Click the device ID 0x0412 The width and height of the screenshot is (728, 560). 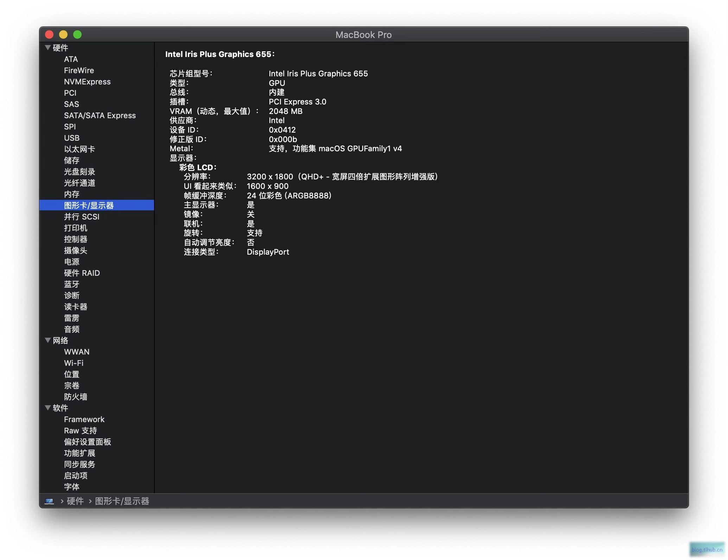click(282, 130)
